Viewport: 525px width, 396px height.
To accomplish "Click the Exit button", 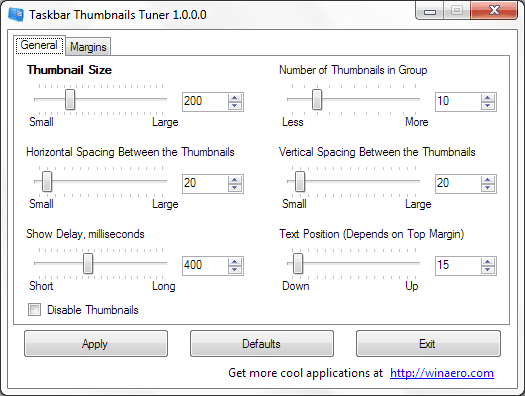I will (x=428, y=344).
